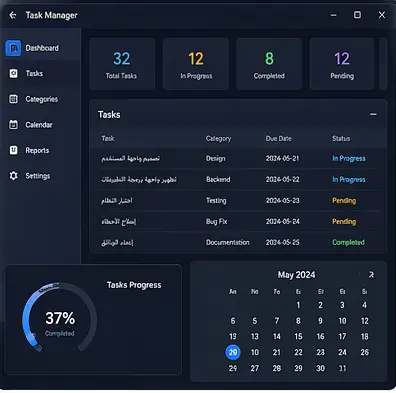The width and height of the screenshot is (396, 393).
Task: Click the due date 2024-05-21
Action: click(x=282, y=158)
